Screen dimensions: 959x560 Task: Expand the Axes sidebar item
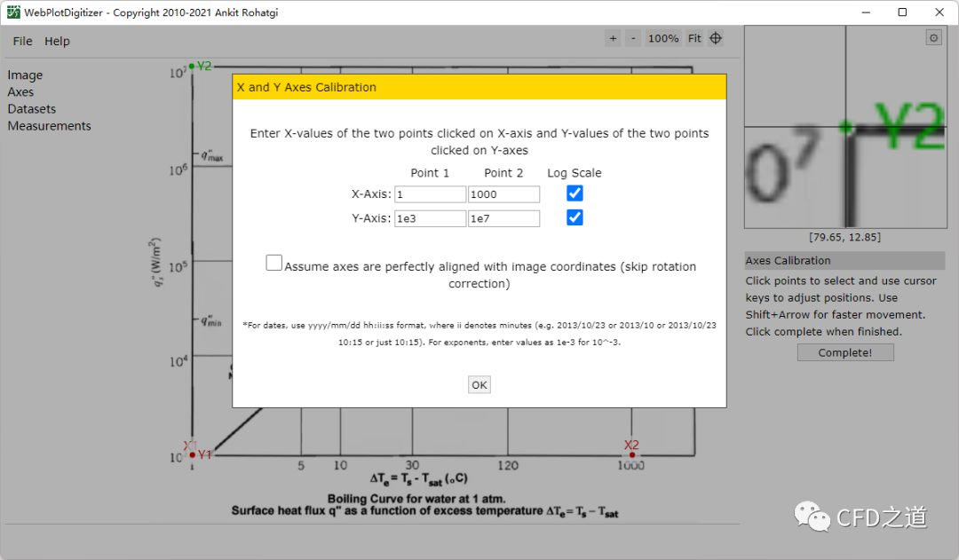[x=20, y=91]
